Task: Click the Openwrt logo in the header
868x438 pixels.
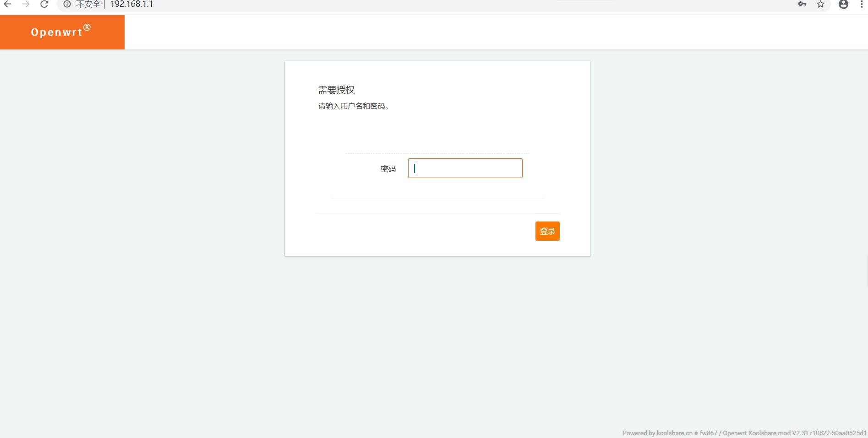Action: [60, 31]
